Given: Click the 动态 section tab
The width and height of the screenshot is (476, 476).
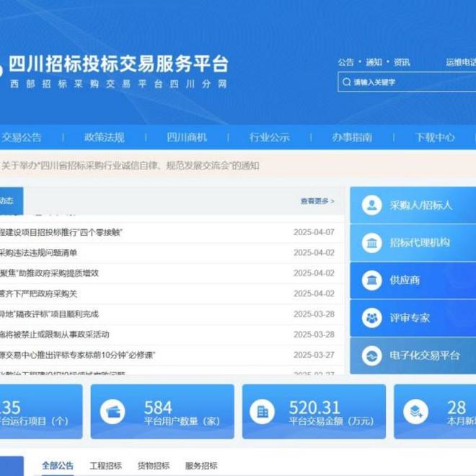Looking at the screenshot, I should click(12, 200).
